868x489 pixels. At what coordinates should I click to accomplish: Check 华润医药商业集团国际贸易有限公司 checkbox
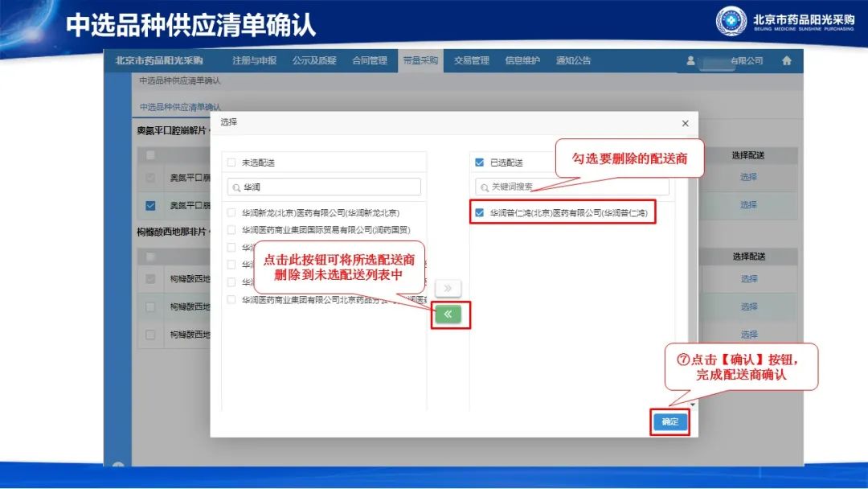tap(231, 230)
